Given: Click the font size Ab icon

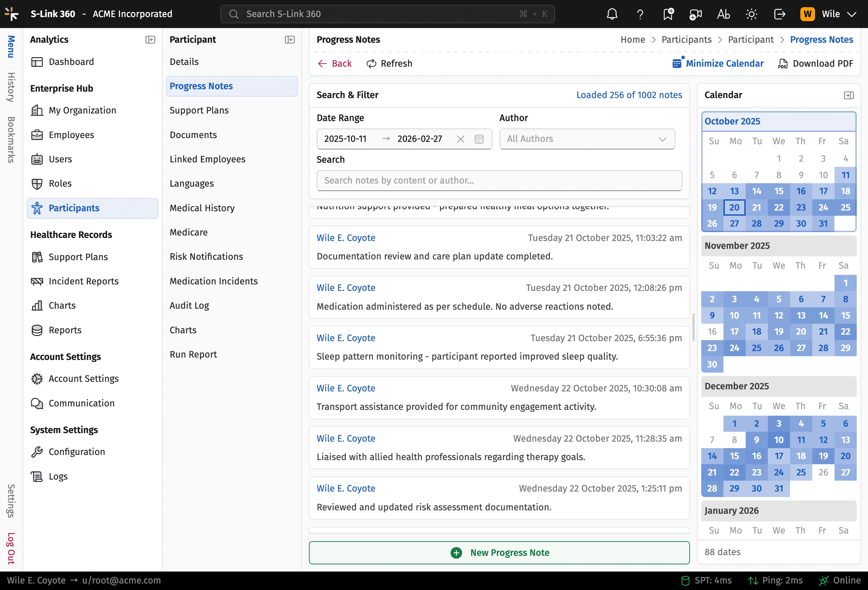Looking at the screenshot, I should tap(723, 14).
